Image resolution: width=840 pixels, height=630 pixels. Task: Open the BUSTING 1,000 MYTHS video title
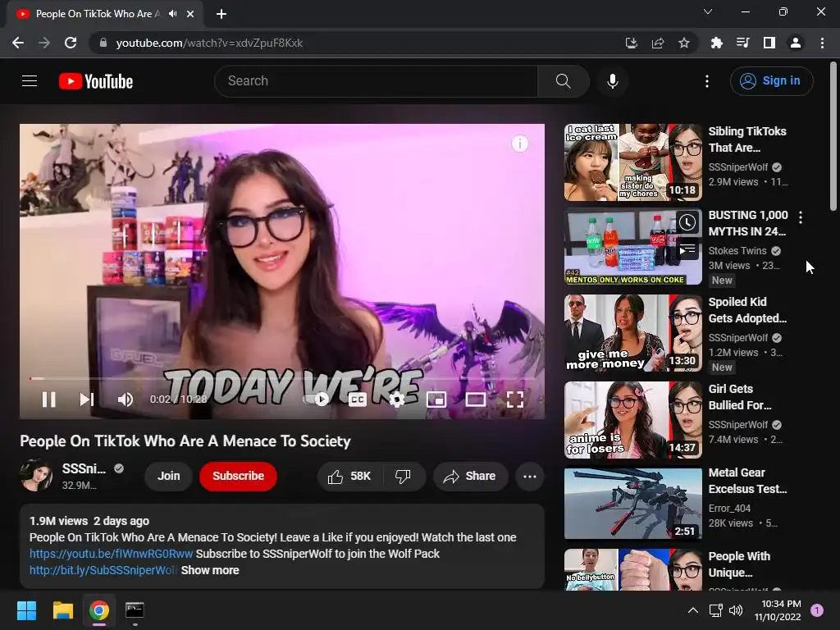click(748, 223)
